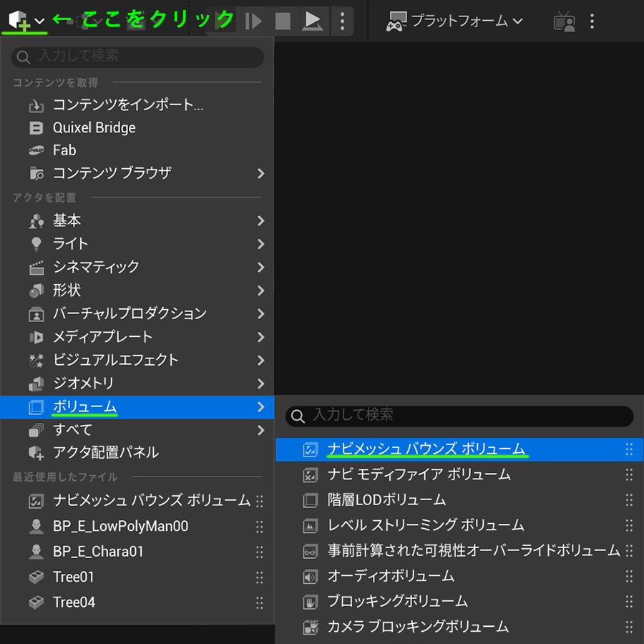Open play options three-dot menu

[343, 21]
